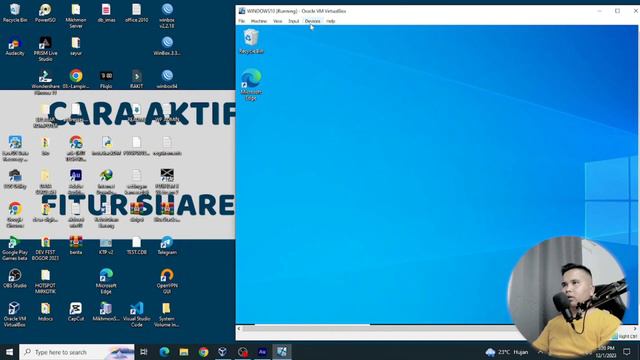
Task: Select the PRISM Live Studio shortcut
Action: point(45,49)
